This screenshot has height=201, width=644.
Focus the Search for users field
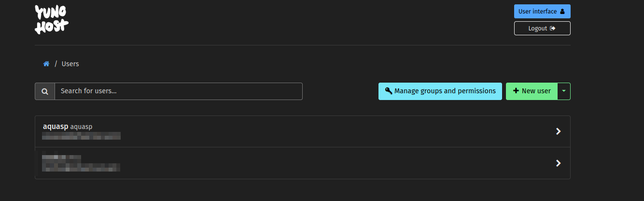pyautogui.click(x=179, y=91)
